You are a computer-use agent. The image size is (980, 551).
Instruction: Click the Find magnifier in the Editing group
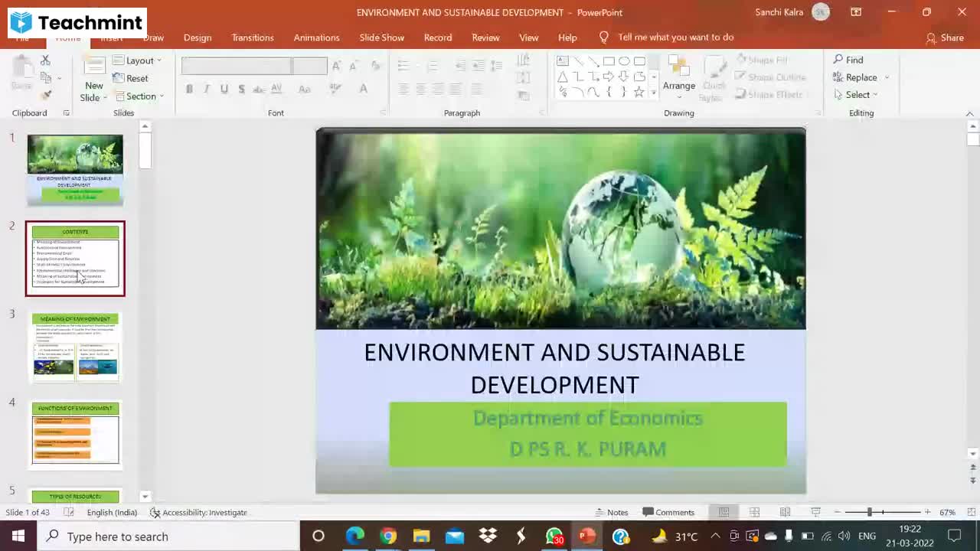tap(838, 60)
